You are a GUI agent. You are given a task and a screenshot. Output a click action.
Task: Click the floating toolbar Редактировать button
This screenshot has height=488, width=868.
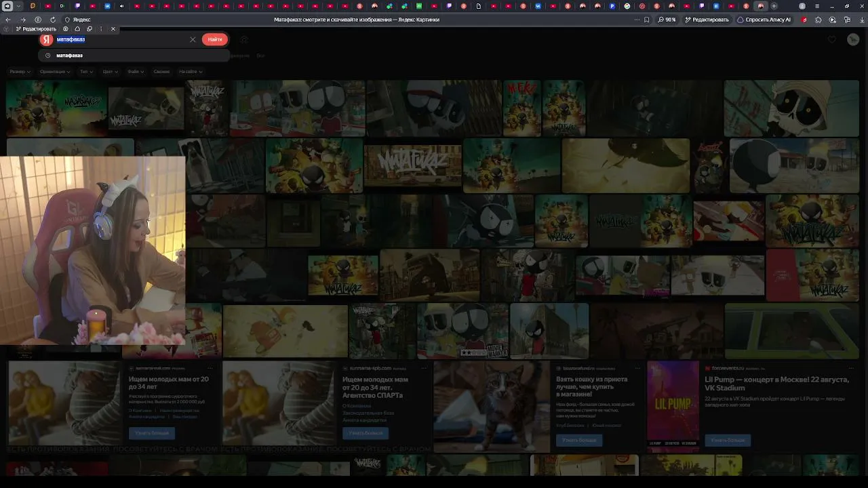[36, 29]
